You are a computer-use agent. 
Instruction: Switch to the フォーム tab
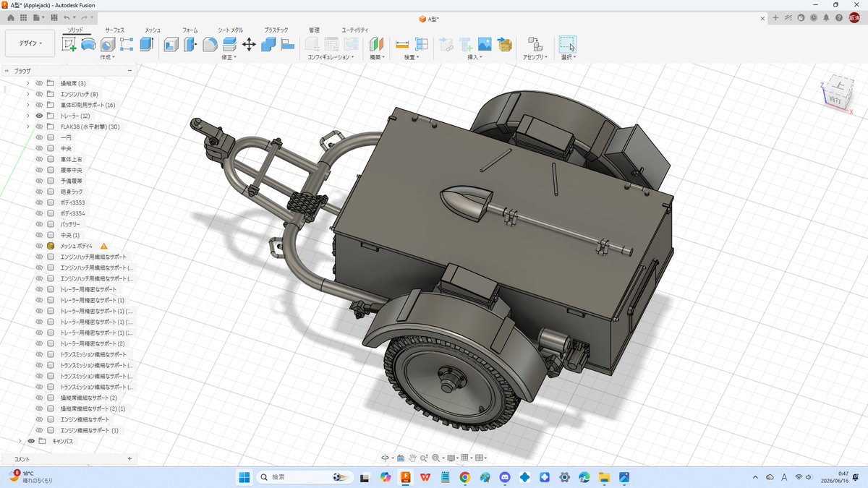tap(190, 30)
